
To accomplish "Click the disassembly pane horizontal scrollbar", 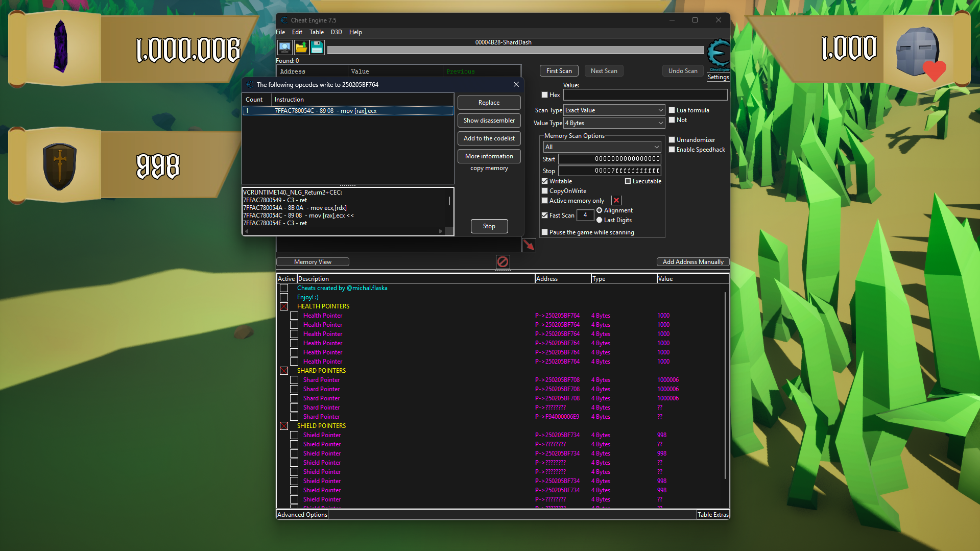I will coord(344,231).
